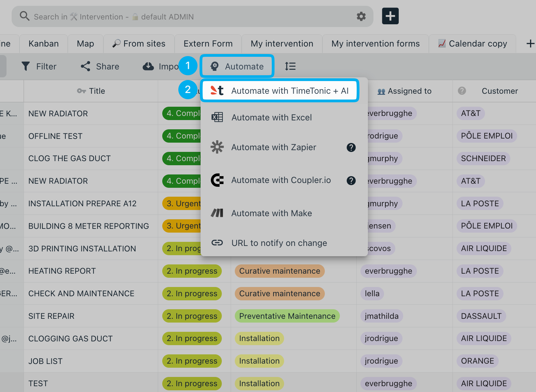Open search settings gear icon
Viewport: 536px width, 392px height.
[x=361, y=16]
